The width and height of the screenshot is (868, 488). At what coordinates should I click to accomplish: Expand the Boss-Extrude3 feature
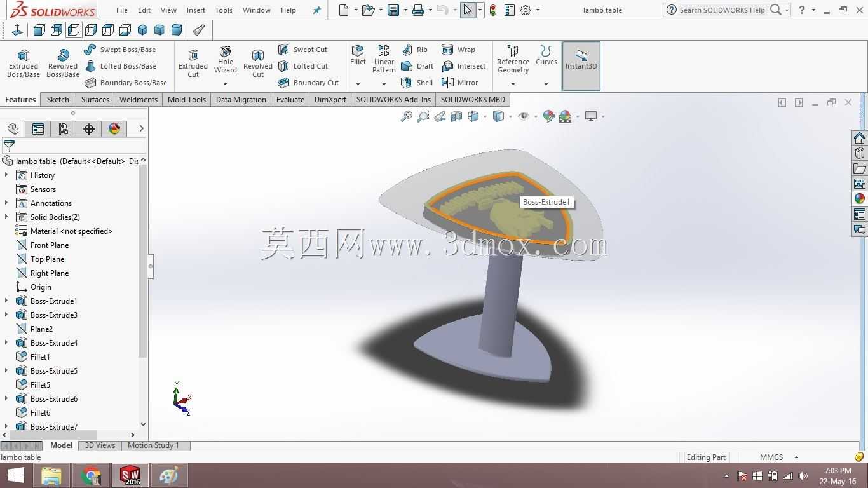click(6, 315)
